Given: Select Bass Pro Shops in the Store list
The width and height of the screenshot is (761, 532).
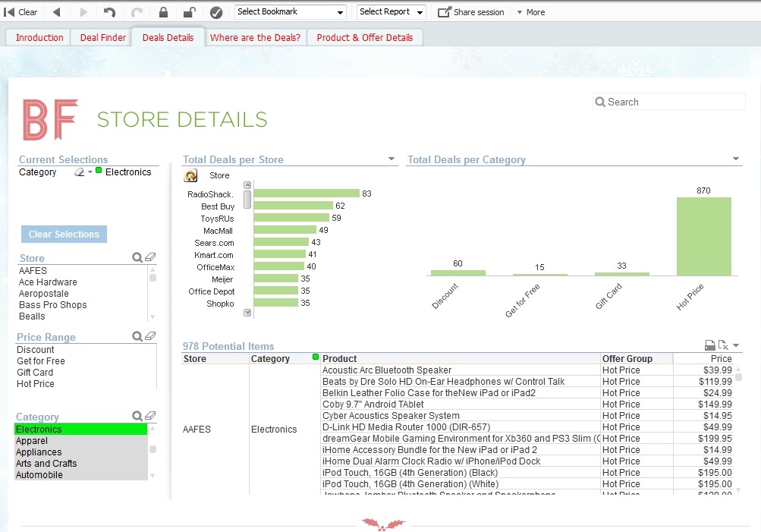Looking at the screenshot, I should click(x=81, y=305).
